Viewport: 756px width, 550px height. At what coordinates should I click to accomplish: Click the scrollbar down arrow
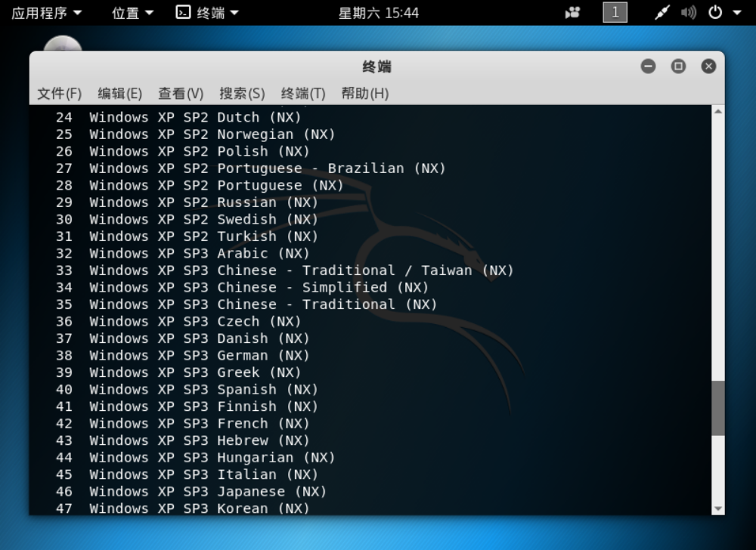coord(718,508)
